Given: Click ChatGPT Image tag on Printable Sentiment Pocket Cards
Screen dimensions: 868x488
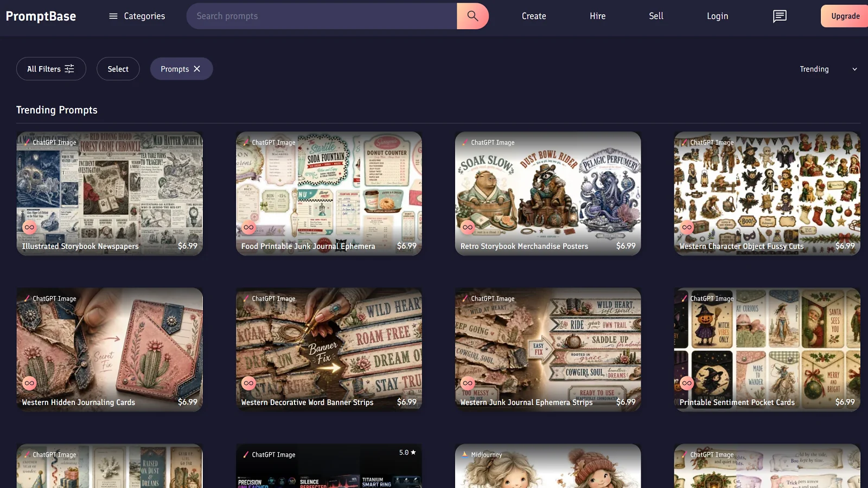Looking at the screenshot, I should (708, 299).
